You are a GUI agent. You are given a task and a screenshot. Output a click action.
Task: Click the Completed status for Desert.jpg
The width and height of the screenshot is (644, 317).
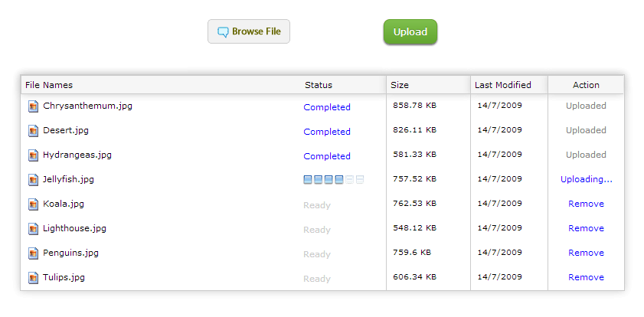(x=327, y=132)
